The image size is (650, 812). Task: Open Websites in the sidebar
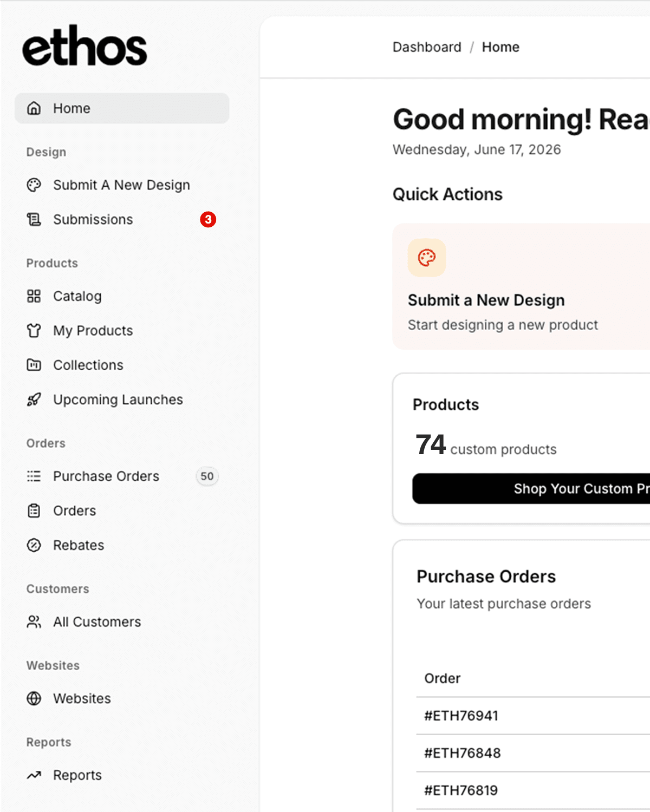(x=122, y=698)
